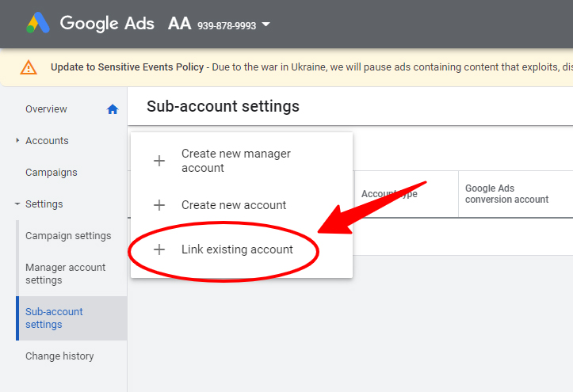Open the Accounts sidebar item
The image size is (573, 392).
pos(47,140)
